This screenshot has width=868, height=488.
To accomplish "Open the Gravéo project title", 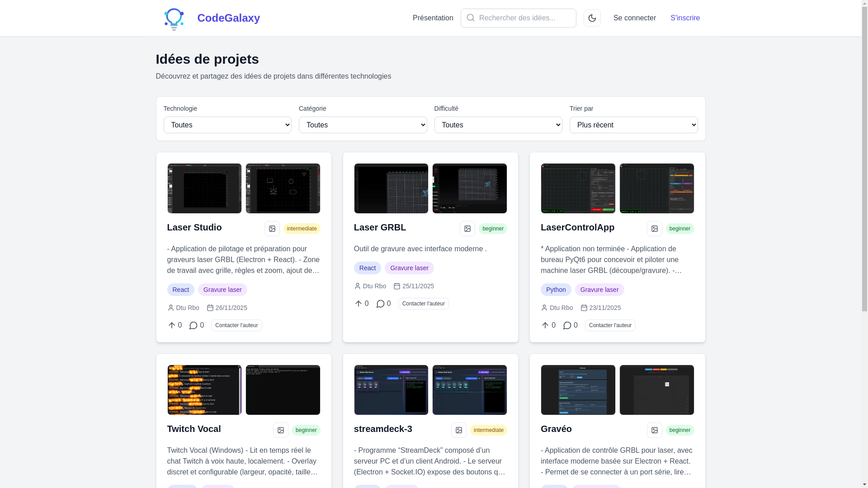I will (x=556, y=429).
